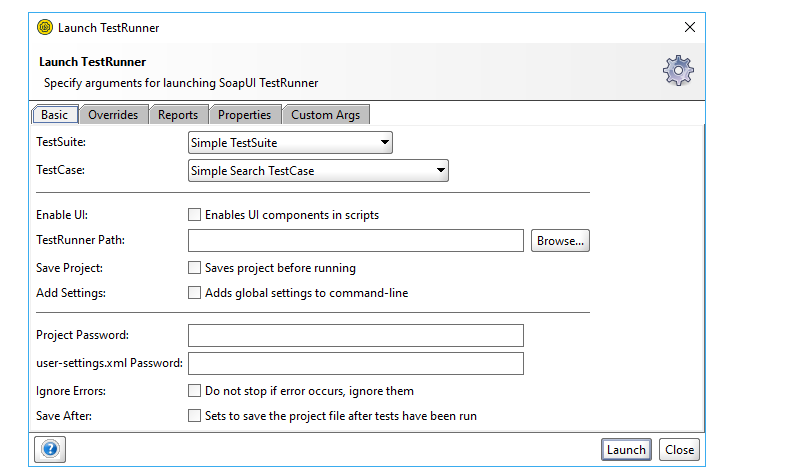Click the Project Password field
800x470 pixels.
[356, 336]
